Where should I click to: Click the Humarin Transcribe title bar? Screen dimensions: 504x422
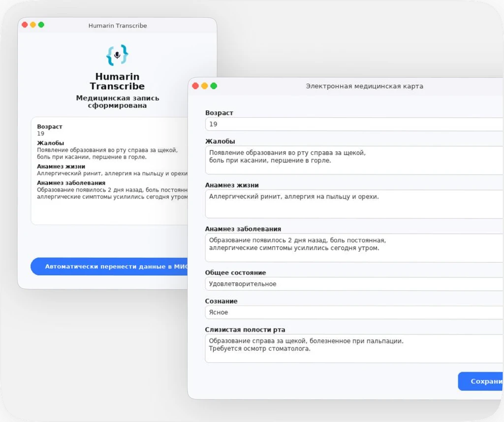pos(117,26)
